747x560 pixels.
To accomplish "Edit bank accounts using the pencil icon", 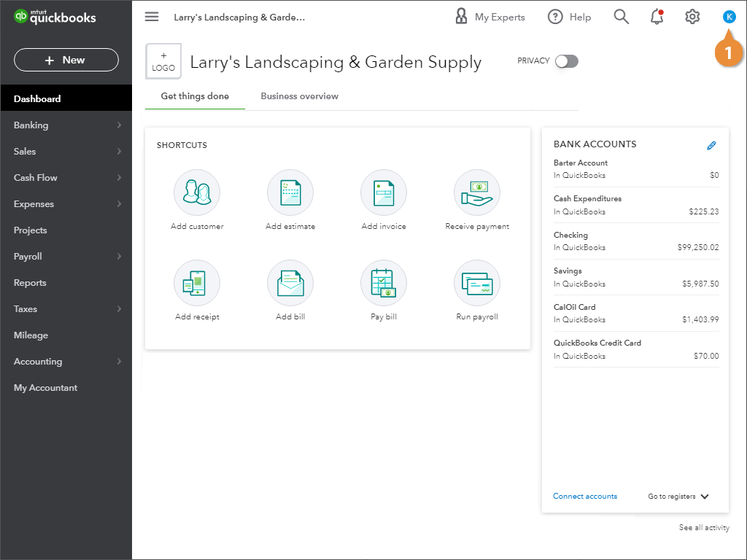I will [712, 145].
